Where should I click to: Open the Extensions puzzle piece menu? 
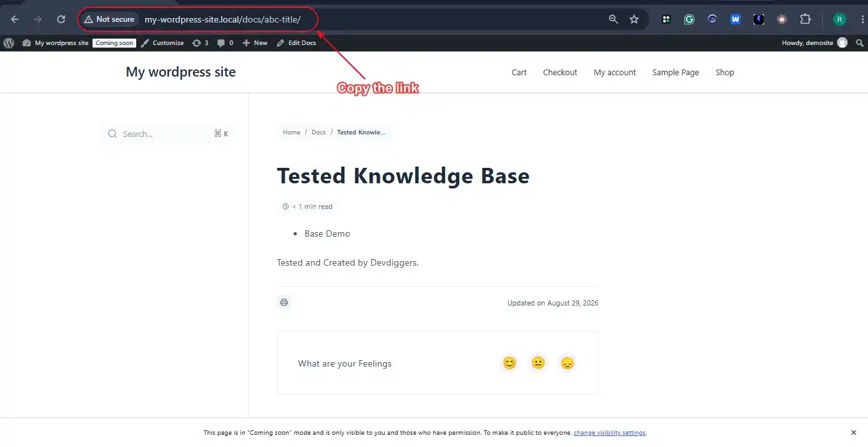point(805,19)
